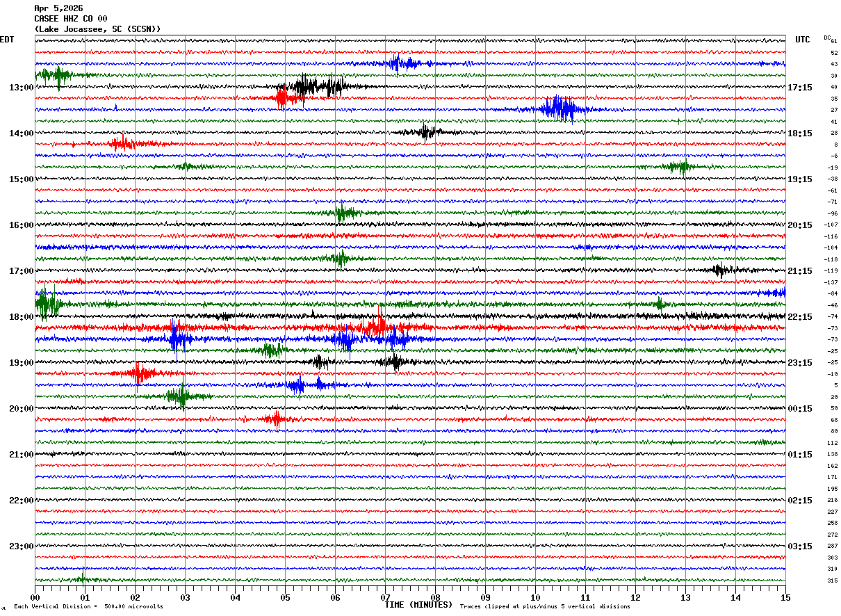Click the Apr 5,2026 date header

click(x=58, y=8)
